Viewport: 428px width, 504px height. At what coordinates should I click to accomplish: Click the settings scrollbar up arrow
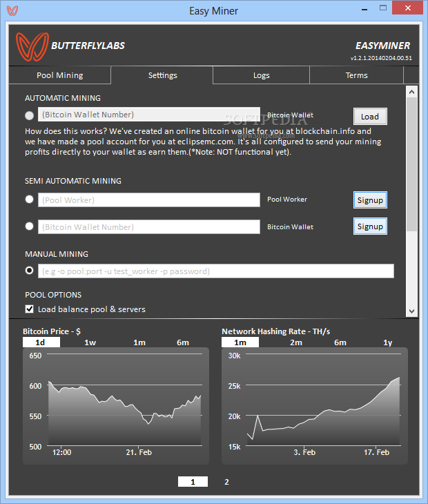point(411,93)
